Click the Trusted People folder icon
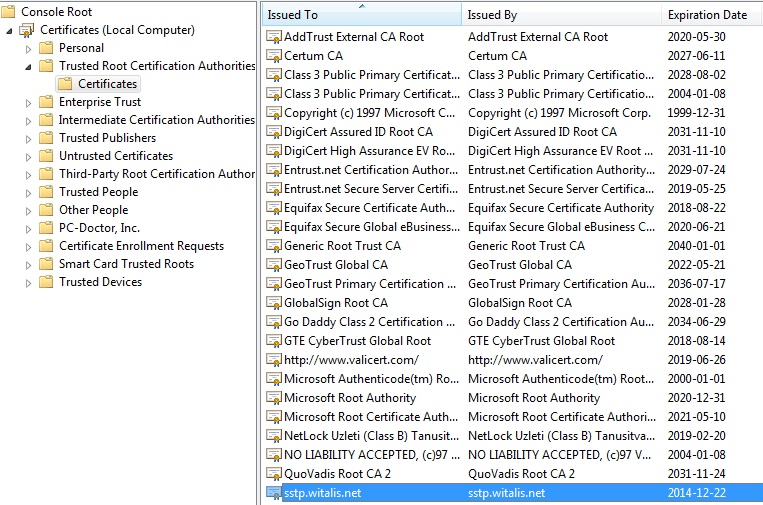This screenshot has height=505, width=763. (46, 192)
